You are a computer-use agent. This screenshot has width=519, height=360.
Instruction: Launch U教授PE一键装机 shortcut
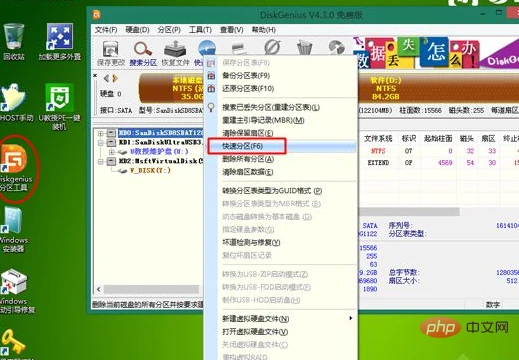tap(60, 107)
